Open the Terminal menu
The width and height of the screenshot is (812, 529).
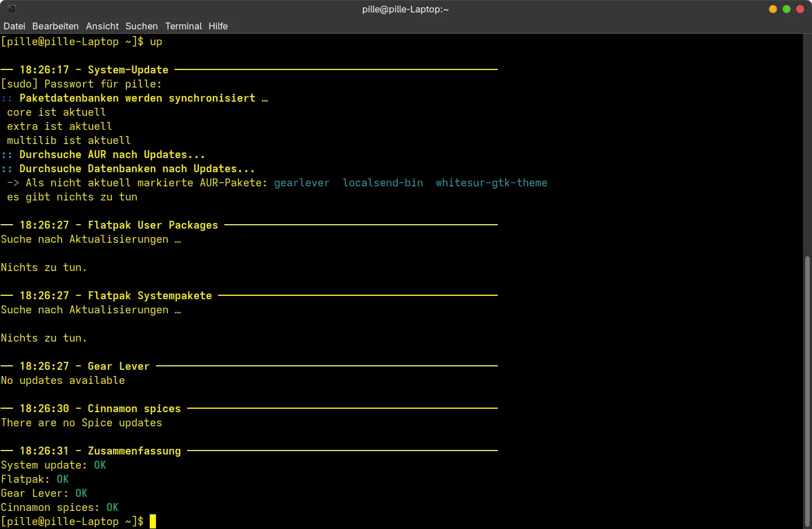point(183,26)
